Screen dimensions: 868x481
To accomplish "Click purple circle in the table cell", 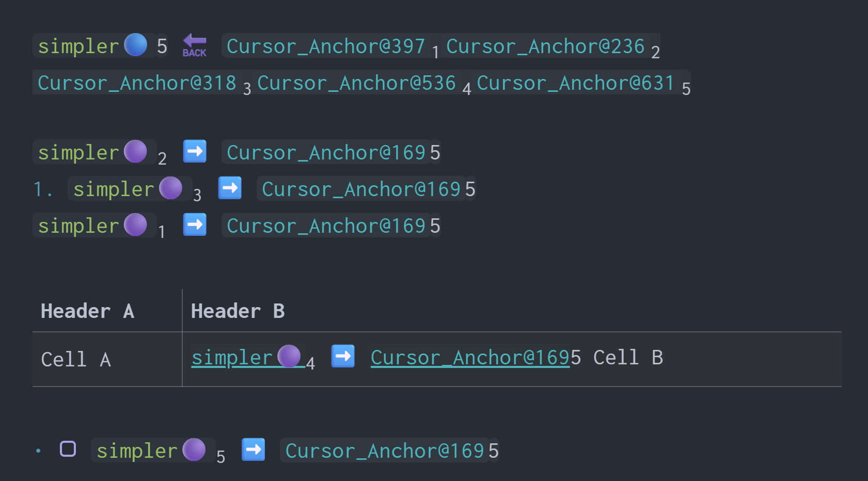I will 289,356.
